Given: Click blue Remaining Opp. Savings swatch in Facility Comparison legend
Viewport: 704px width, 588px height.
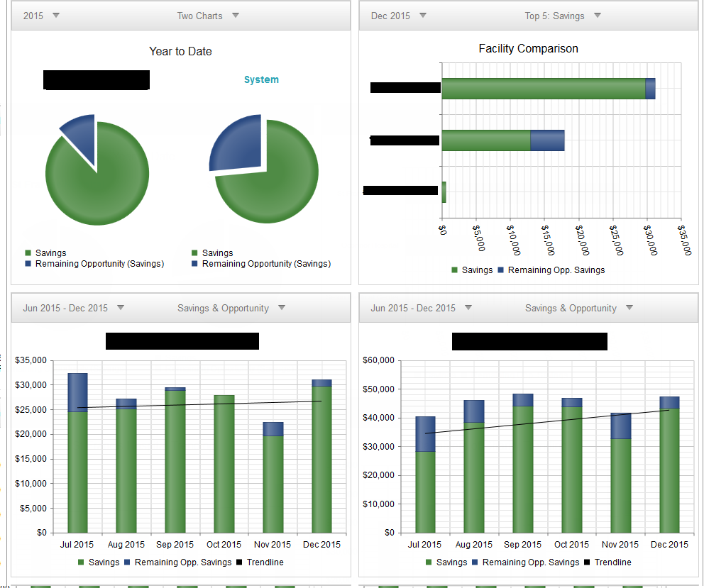Looking at the screenshot, I should (500, 270).
